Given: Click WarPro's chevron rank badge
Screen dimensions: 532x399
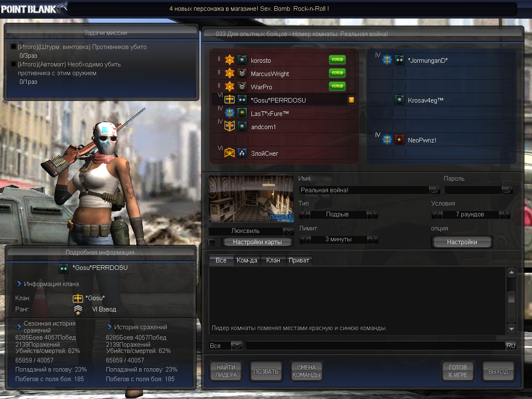Looking at the screenshot, I should point(242,86).
